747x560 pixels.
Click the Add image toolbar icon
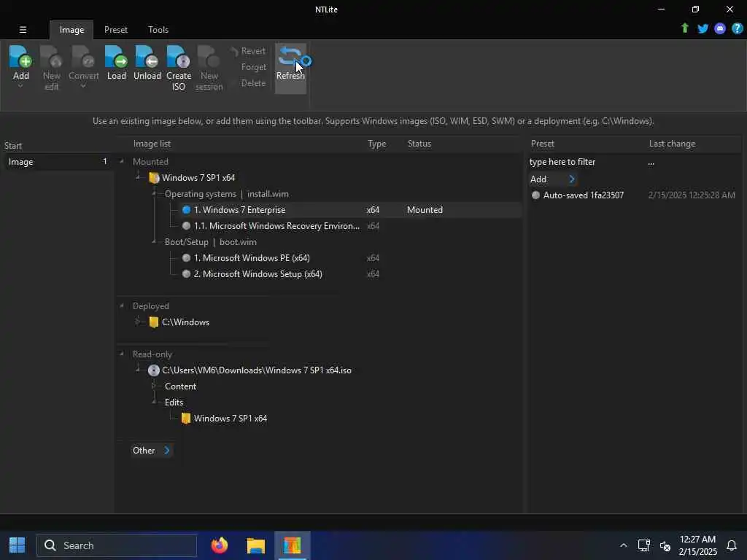click(x=20, y=57)
